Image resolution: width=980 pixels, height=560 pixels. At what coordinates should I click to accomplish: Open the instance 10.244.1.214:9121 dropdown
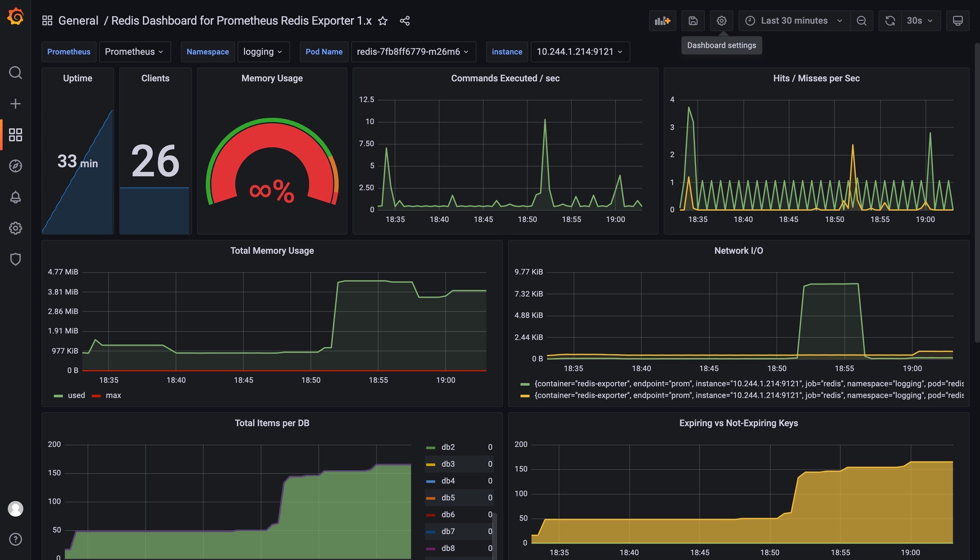tap(580, 52)
